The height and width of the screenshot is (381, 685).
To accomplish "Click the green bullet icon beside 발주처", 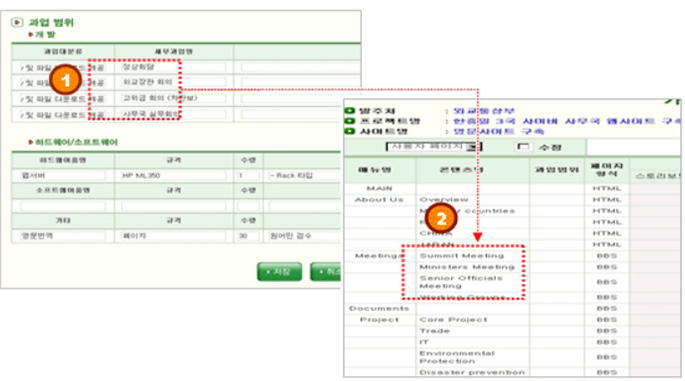I will pyautogui.click(x=349, y=111).
